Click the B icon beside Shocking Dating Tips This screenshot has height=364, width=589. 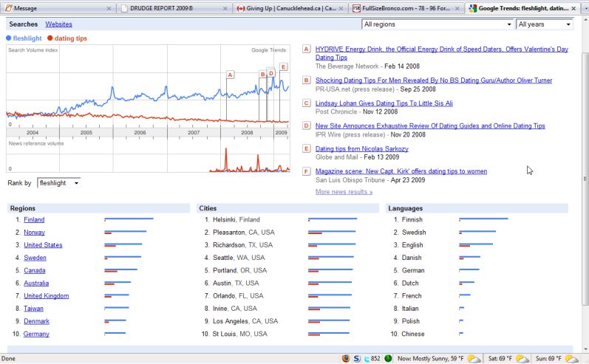[307, 80]
